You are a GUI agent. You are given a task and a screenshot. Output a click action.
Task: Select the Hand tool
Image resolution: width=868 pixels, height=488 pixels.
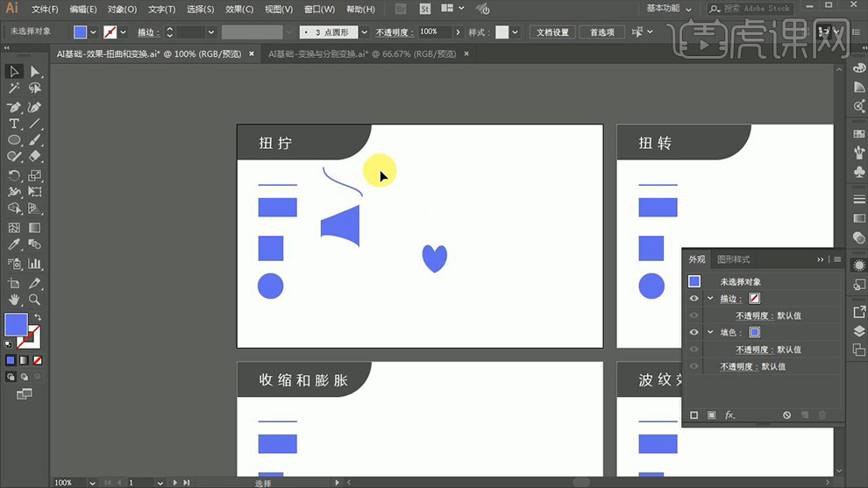pyautogui.click(x=14, y=300)
